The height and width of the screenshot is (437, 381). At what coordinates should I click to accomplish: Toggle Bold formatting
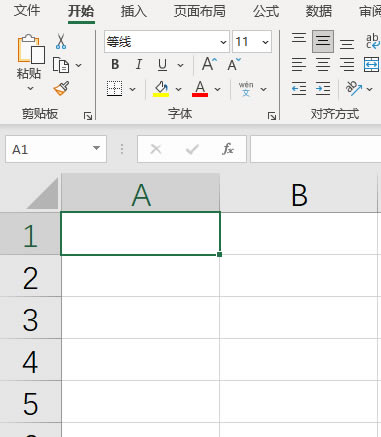coord(115,64)
